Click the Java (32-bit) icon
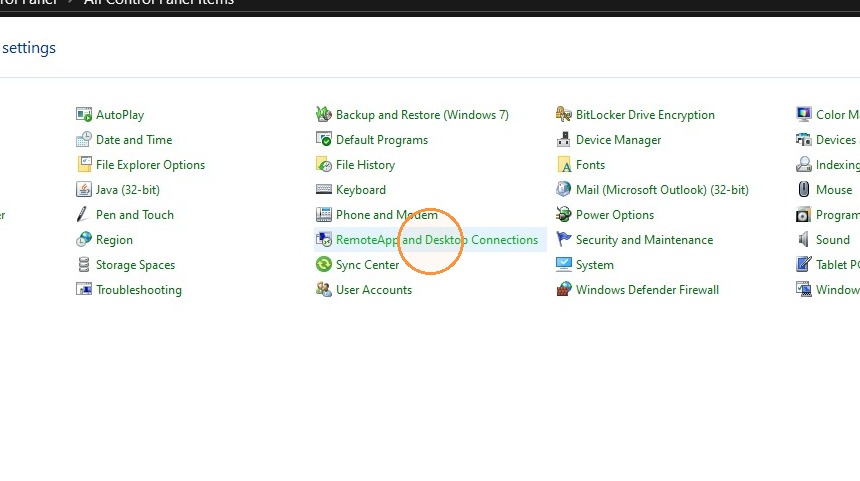 point(84,190)
